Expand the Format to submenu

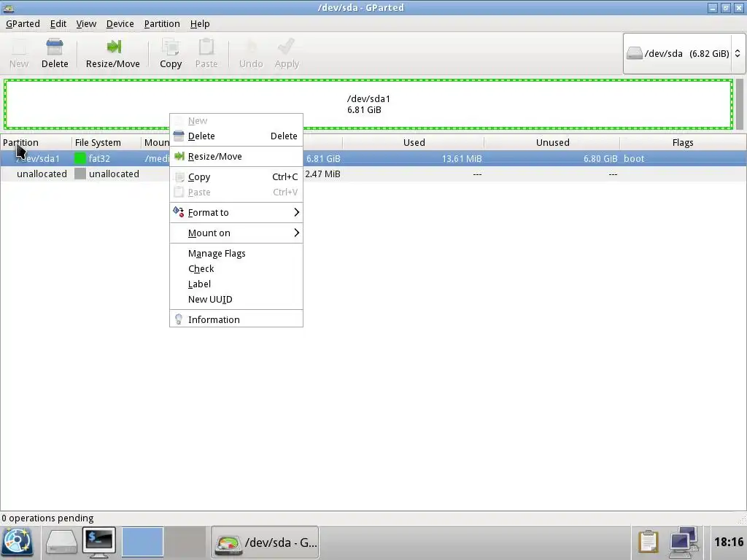[236, 213]
